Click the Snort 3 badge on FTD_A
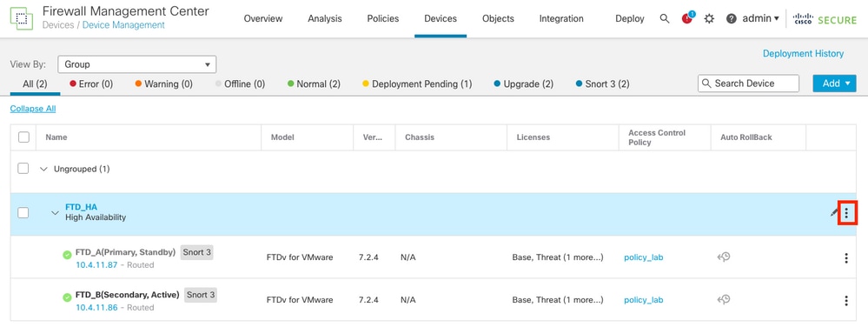Image resolution: width=868 pixels, height=327 pixels. click(x=196, y=252)
